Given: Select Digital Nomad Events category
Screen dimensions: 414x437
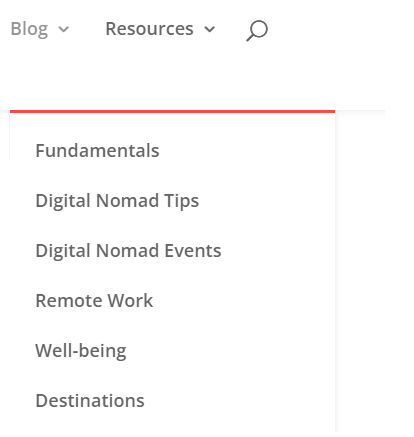Looking at the screenshot, I should click(x=128, y=251).
